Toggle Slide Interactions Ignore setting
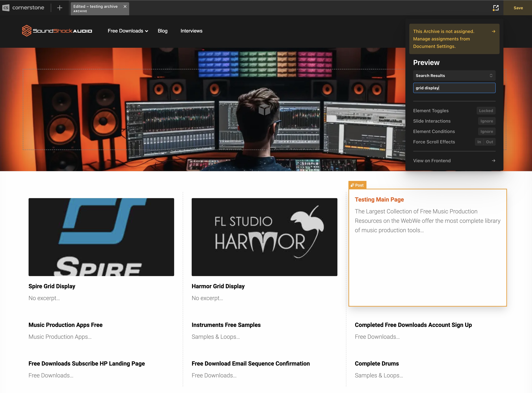The width and height of the screenshot is (532, 393). click(x=487, y=121)
